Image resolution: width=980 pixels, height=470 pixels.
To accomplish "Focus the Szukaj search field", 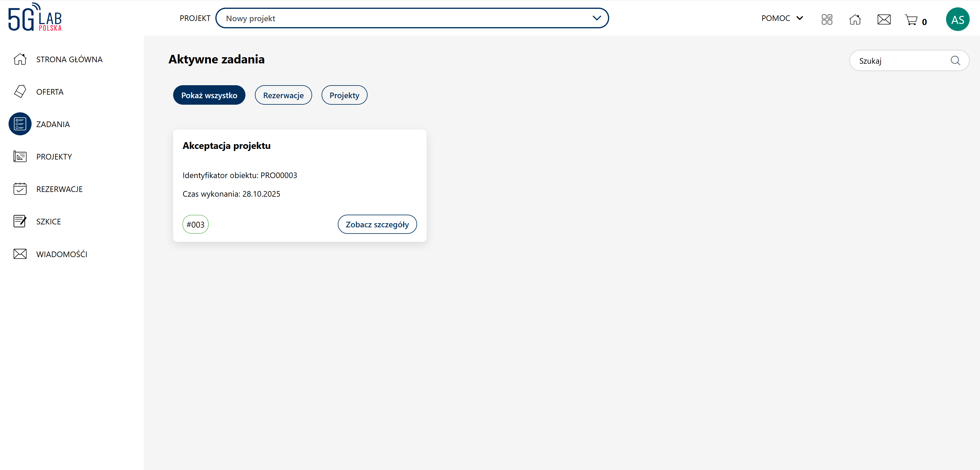I will [902, 61].
